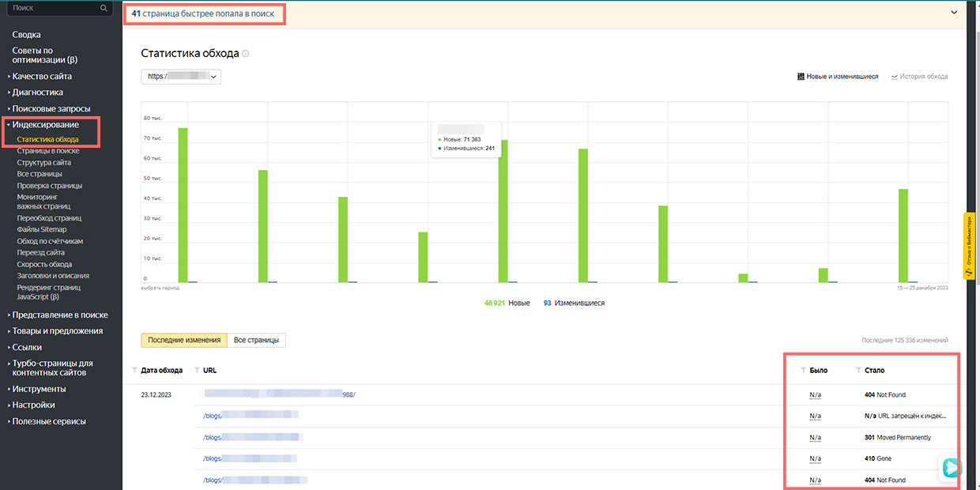This screenshot has width=980, height=490.
Task: Open the crawled URL ending in 988/
Action: click(281, 394)
